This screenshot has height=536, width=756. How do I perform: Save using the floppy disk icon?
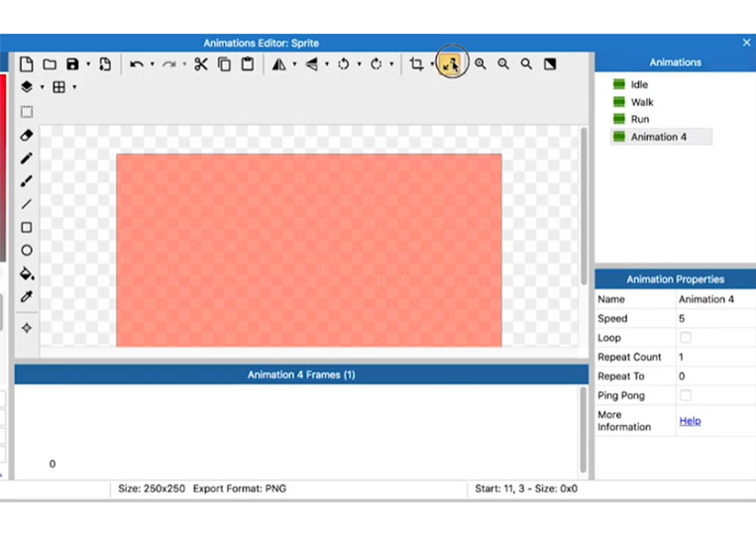(x=72, y=63)
